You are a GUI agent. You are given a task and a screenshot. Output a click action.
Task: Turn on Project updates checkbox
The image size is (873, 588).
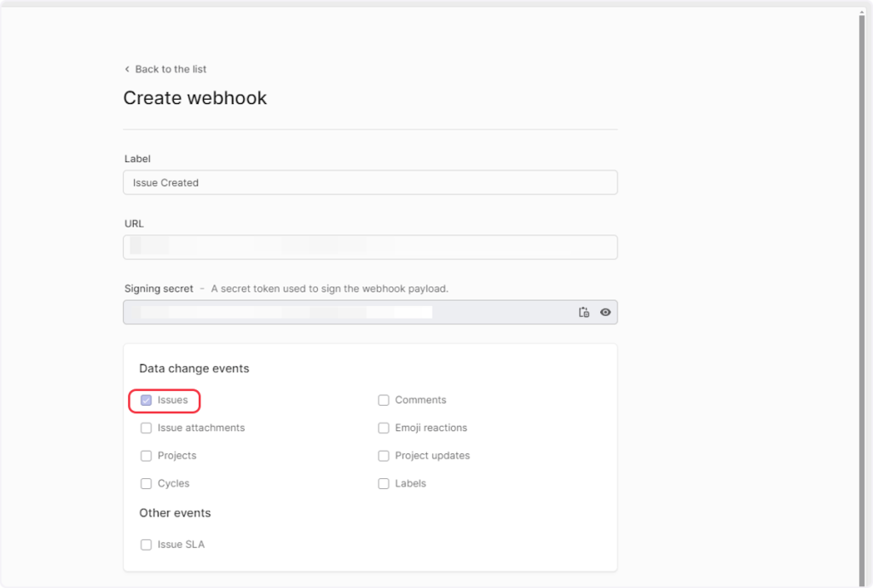(x=384, y=456)
